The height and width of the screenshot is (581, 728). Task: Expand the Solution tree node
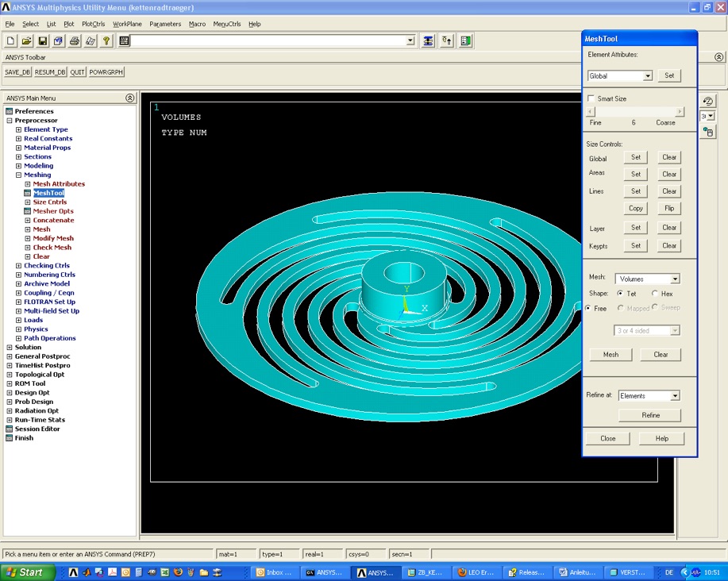coord(10,347)
